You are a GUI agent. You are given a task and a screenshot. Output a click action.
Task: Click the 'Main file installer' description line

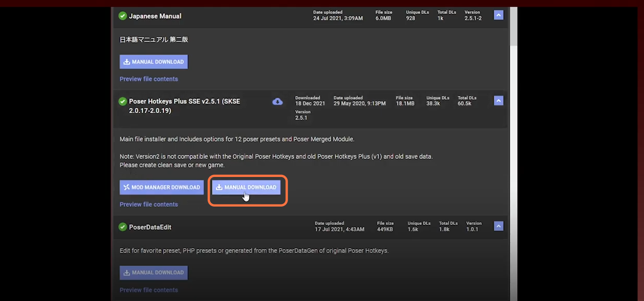click(x=237, y=139)
